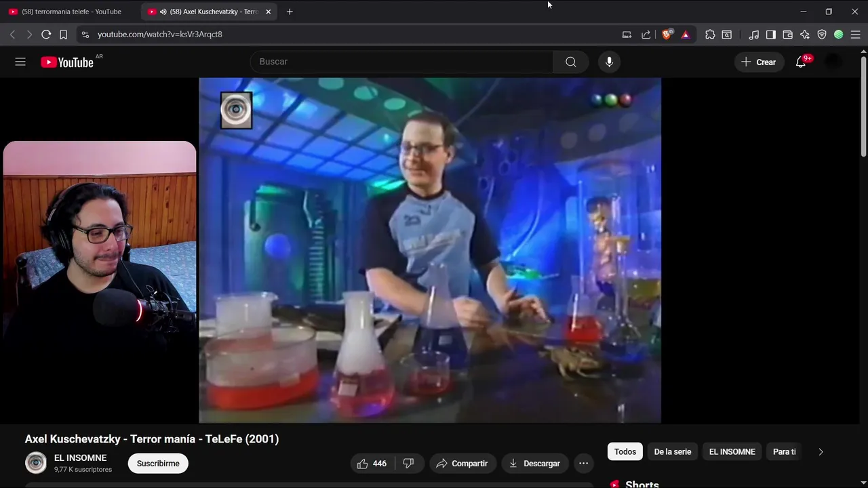Click the 9,77 K suscriptores text
This screenshot has height=488, width=868.
coord(83,469)
